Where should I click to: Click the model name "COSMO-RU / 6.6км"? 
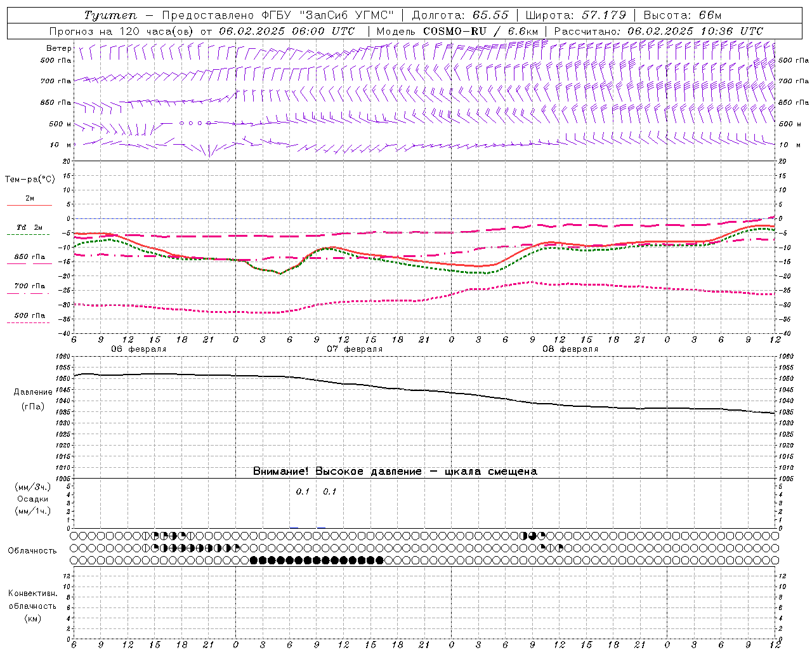480,31
